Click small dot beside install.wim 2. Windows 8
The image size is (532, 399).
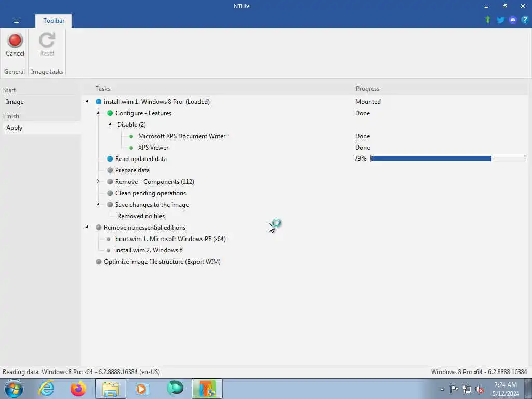(109, 251)
